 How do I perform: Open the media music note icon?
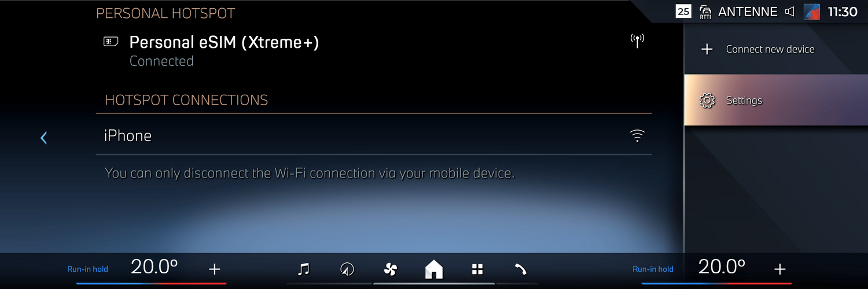point(303,269)
